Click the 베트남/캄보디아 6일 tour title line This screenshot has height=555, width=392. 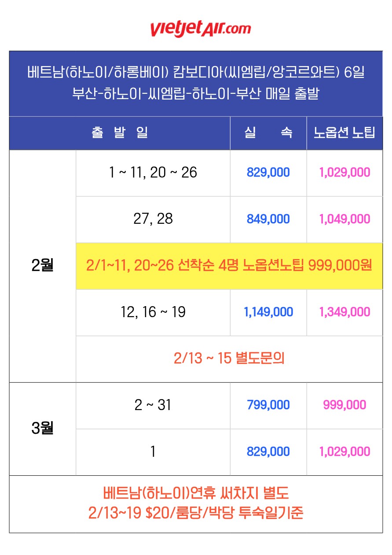[x=196, y=73]
